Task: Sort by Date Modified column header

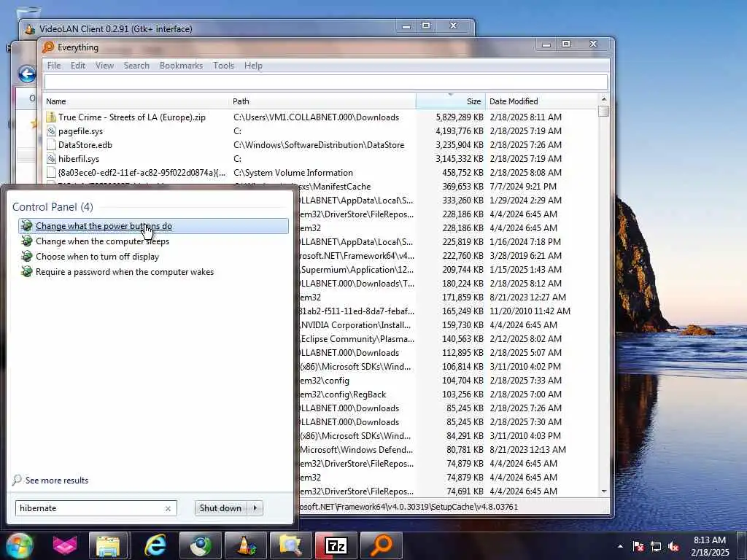Action: (x=541, y=101)
